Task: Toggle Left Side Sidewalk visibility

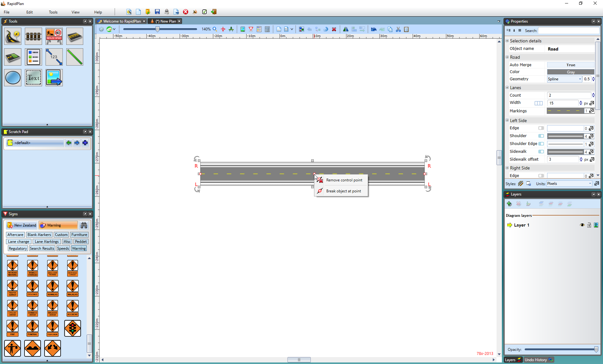Action: [x=542, y=151]
